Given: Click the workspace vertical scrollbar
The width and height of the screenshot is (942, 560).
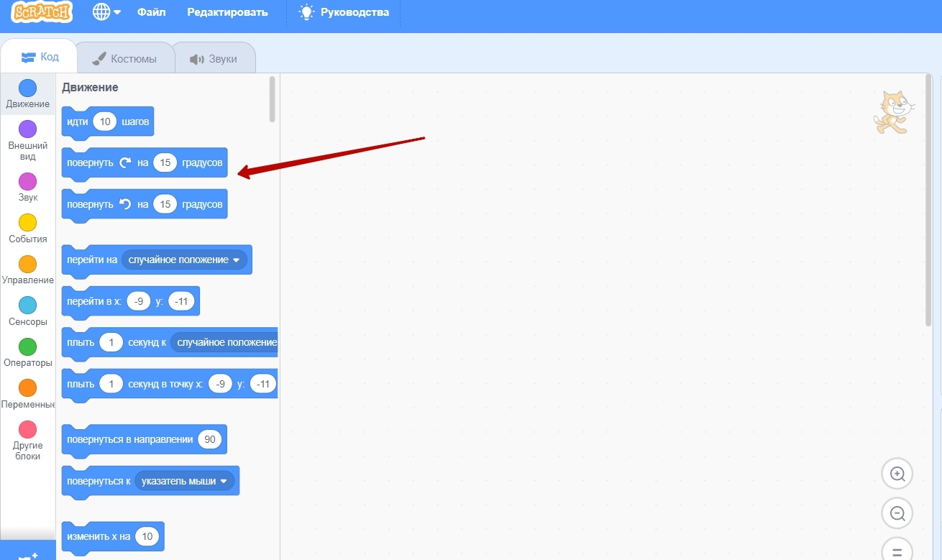Looking at the screenshot, I should click(929, 200).
